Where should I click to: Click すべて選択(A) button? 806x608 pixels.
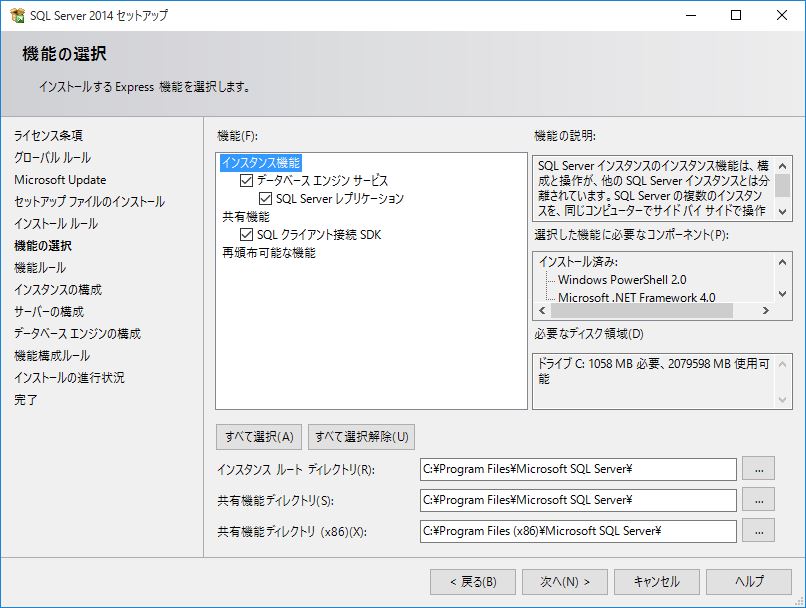(259, 437)
